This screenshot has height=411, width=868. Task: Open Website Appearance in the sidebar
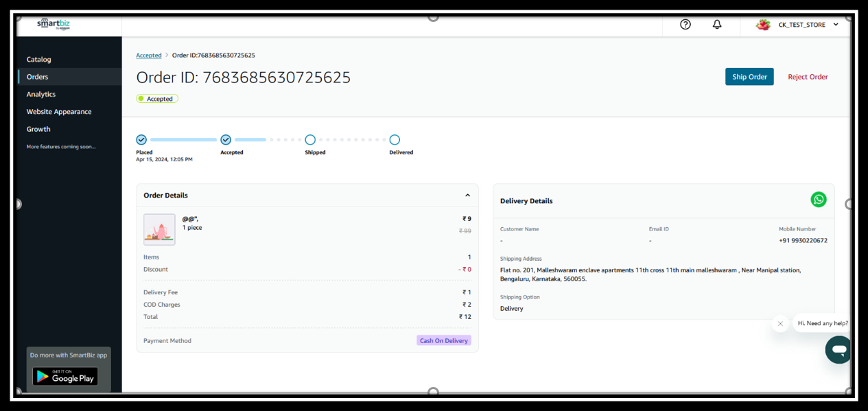59,112
